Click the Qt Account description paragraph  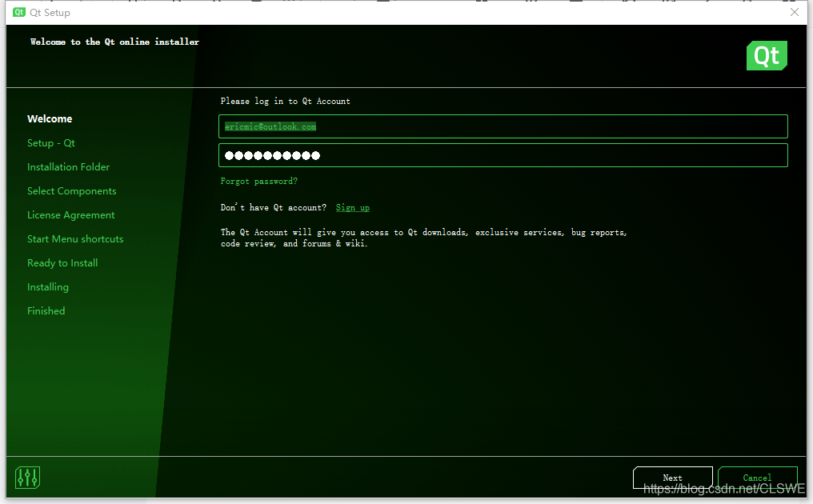coord(423,238)
